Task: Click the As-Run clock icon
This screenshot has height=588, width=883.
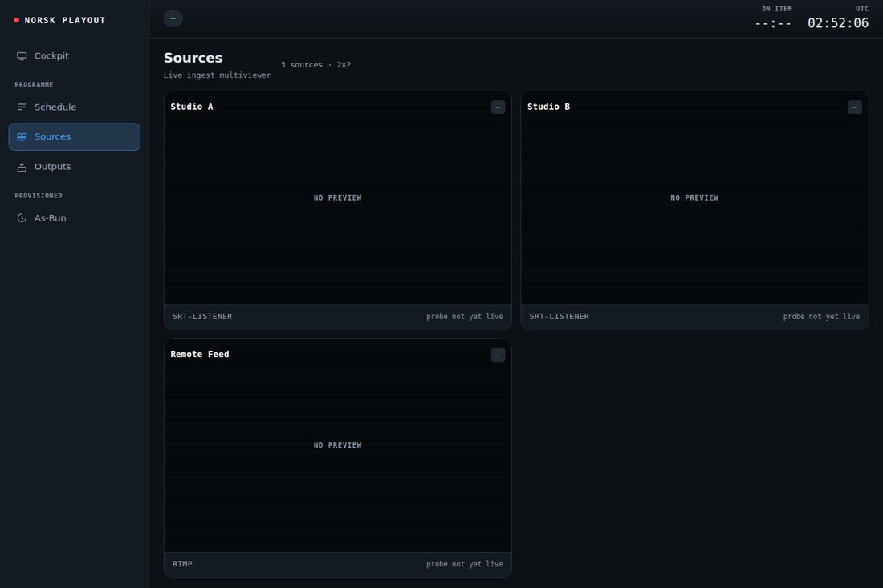Action: tap(22, 217)
